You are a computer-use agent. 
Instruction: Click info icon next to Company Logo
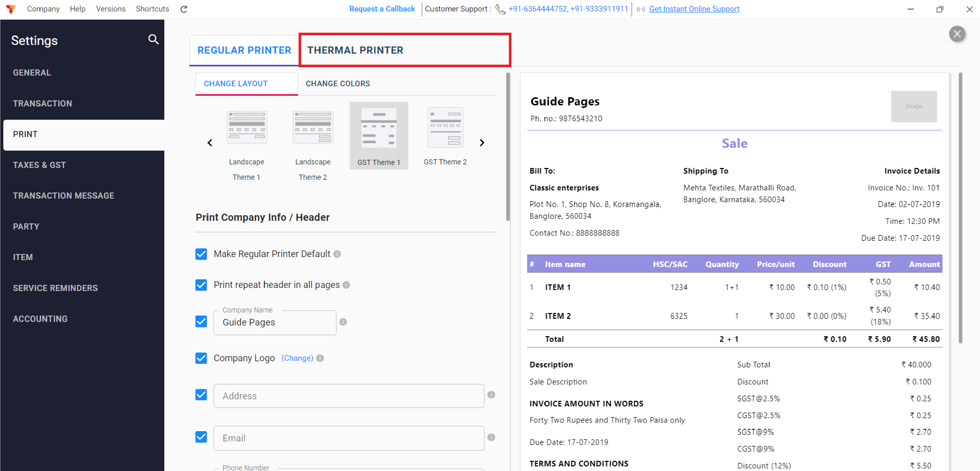pos(320,358)
